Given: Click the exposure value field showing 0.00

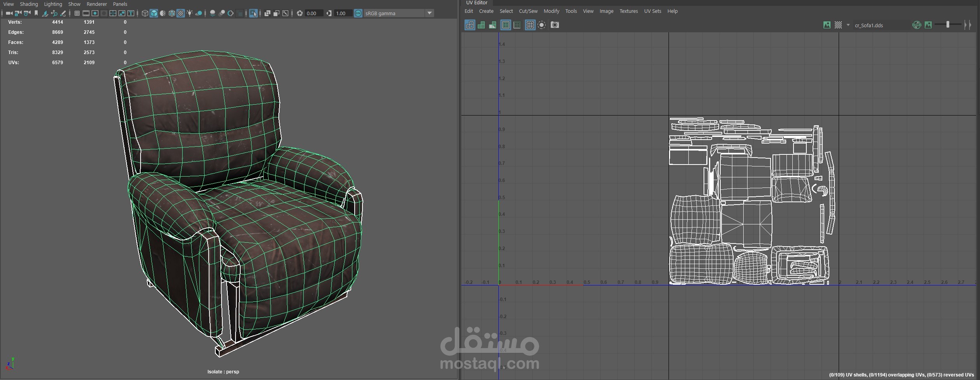Looking at the screenshot, I should [x=313, y=13].
